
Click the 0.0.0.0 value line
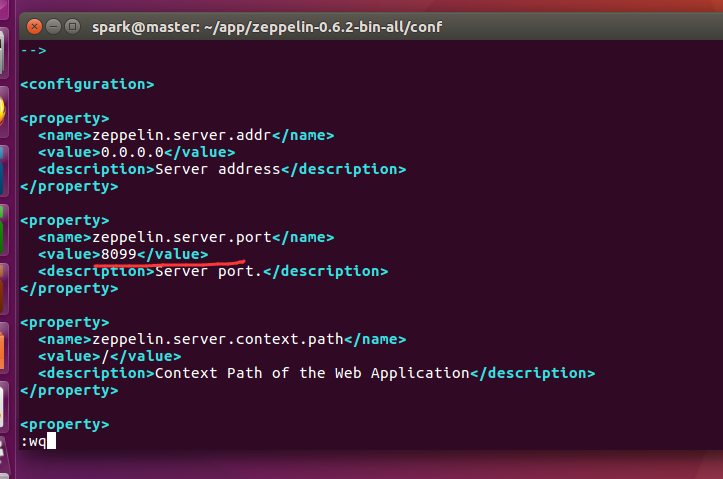tap(136, 153)
